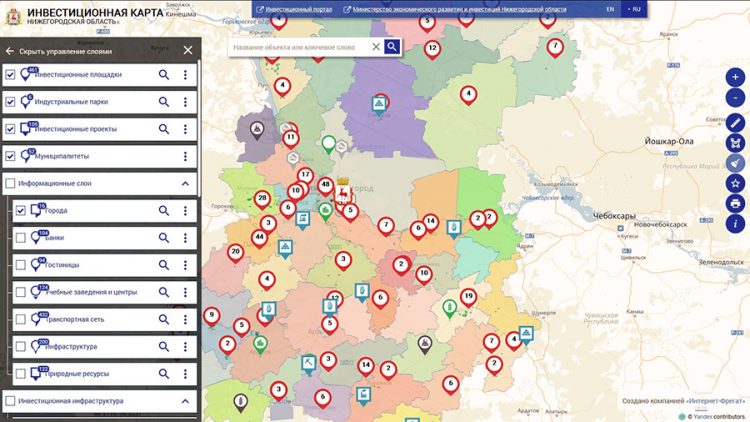Uncheck Инвестиционные площадки layer
Image resolution: width=750 pixels, height=422 pixels.
(x=10, y=75)
